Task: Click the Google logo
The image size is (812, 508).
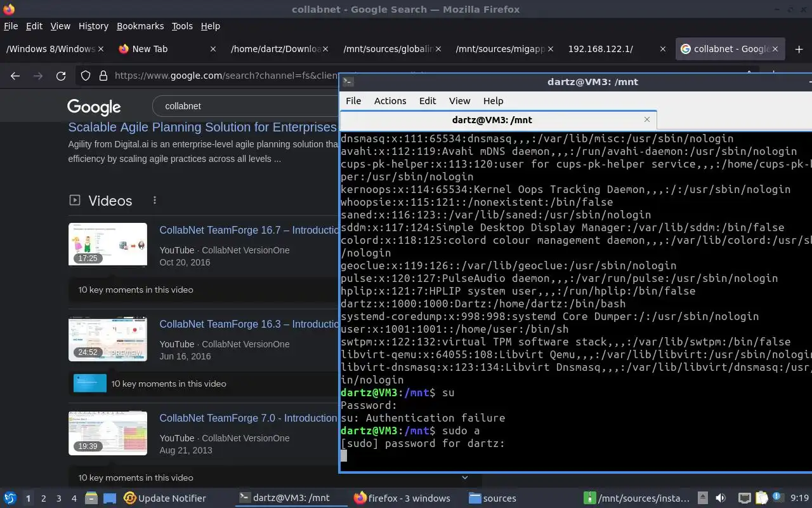Action: (94, 107)
